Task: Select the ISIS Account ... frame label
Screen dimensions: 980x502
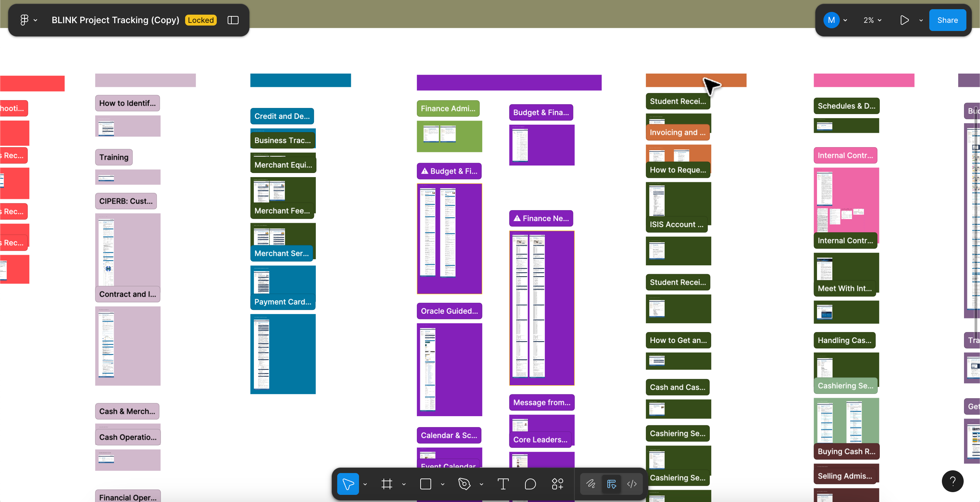Action: [x=677, y=224]
